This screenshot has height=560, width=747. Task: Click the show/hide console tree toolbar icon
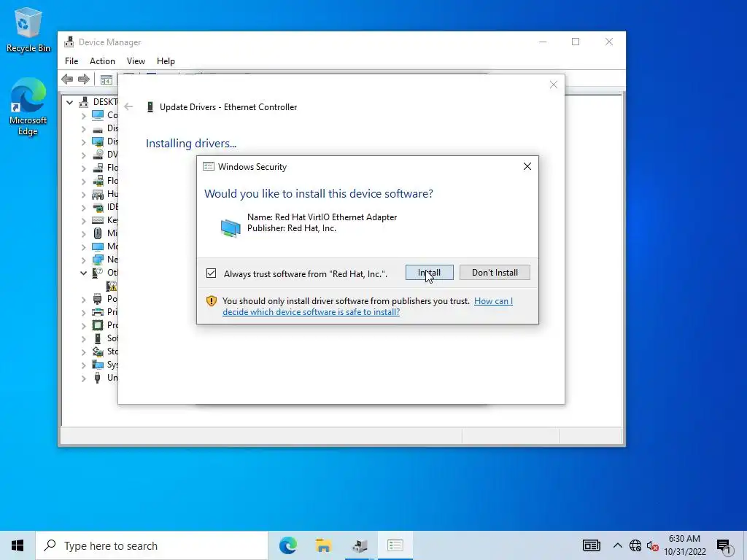(x=107, y=79)
